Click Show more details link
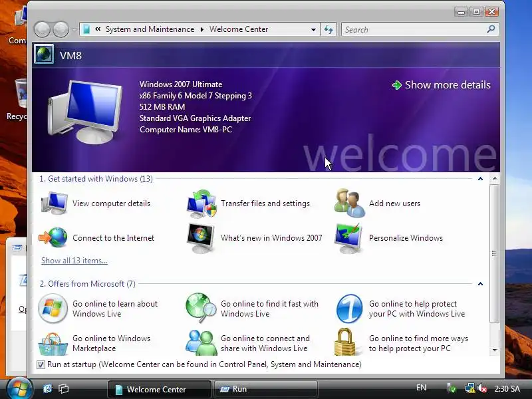Image resolution: width=532 pixels, height=399 pixels. point(441,85)
